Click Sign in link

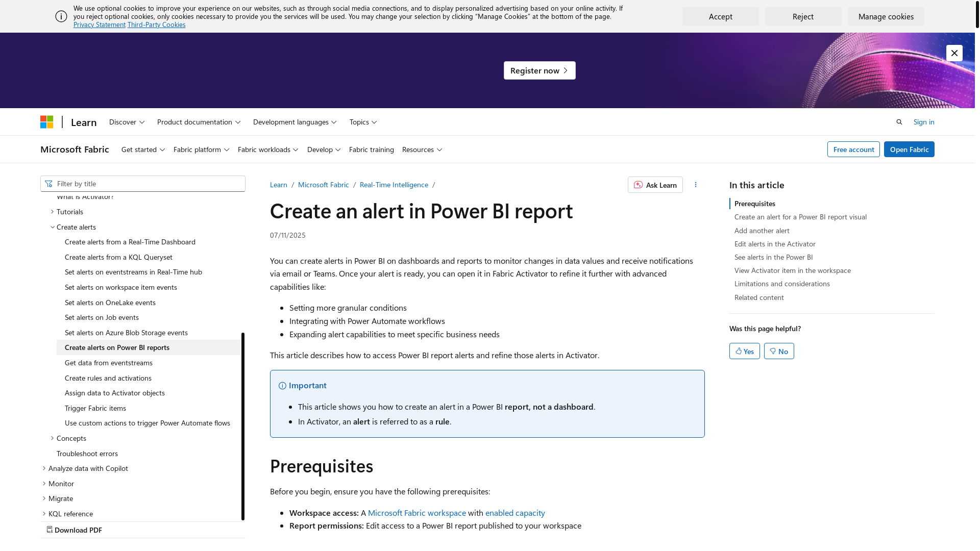(x=924, y=122)
